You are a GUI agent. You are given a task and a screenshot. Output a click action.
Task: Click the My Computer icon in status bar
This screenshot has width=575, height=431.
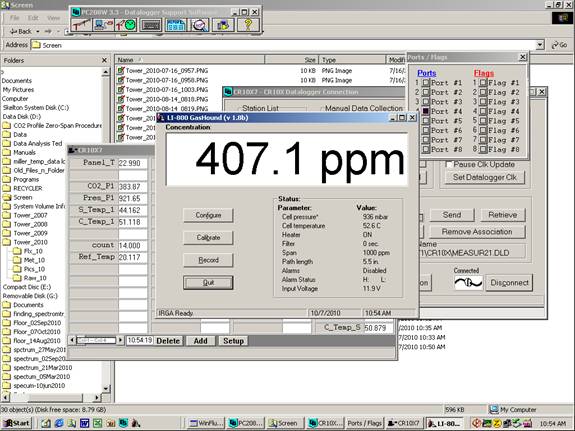point(494,409)
